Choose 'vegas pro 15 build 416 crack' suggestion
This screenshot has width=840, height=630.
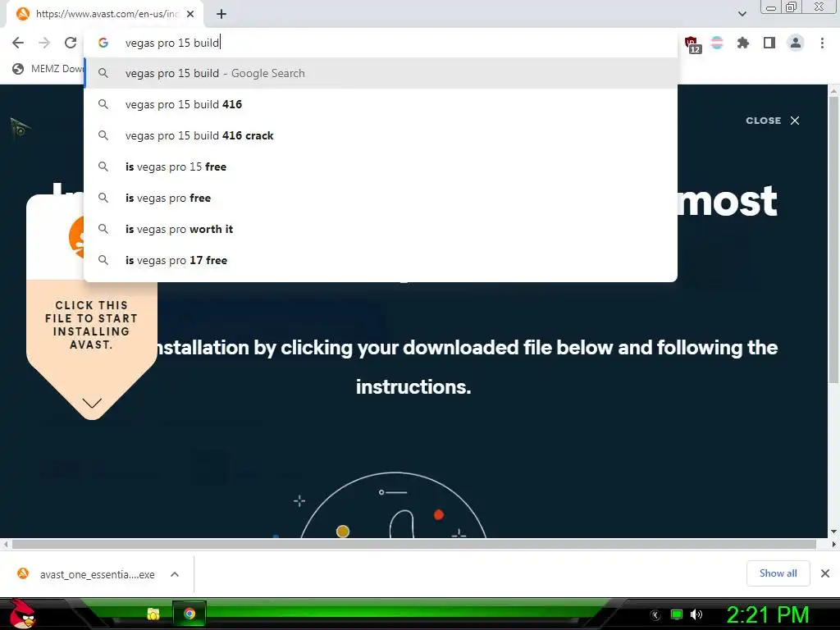point(381,135)
